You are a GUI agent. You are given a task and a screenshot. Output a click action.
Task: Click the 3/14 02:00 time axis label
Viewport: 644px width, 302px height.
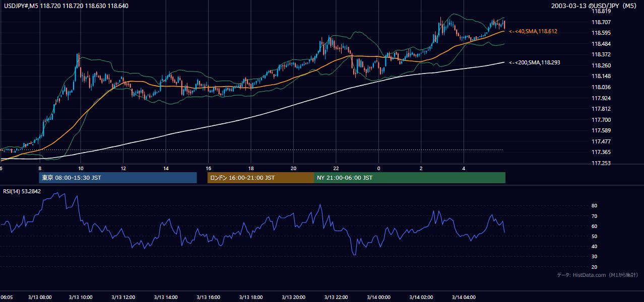pos(421,297)
